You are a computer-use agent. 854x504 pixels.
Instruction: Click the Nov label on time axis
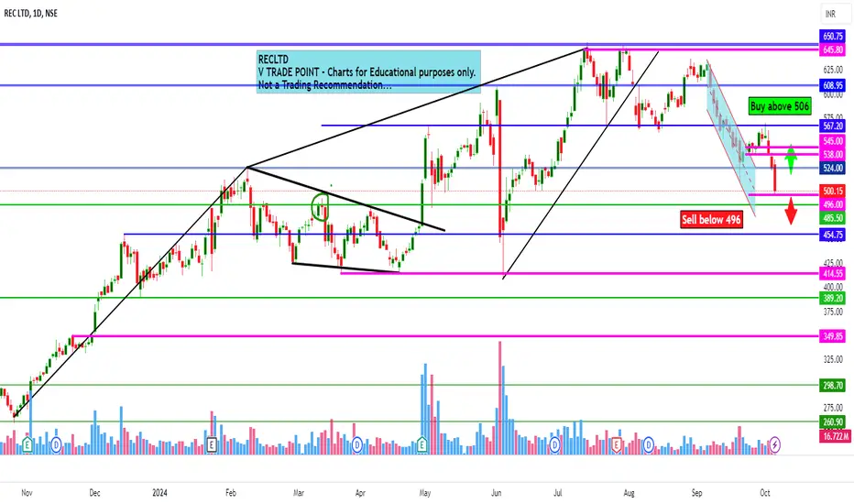[27, 493]
